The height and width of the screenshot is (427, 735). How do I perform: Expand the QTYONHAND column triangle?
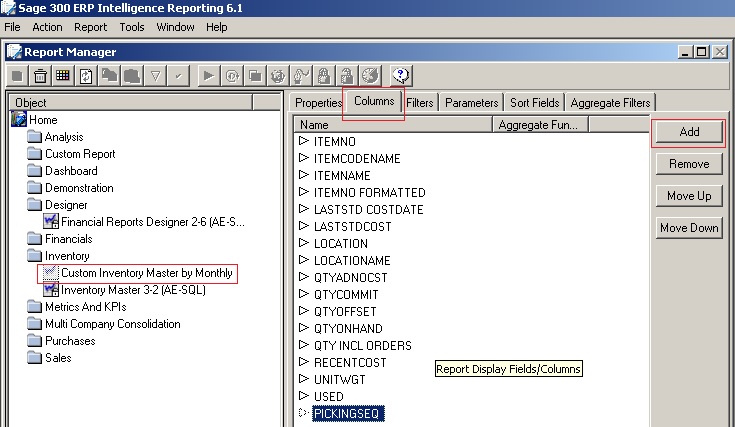tap(304, 328)
